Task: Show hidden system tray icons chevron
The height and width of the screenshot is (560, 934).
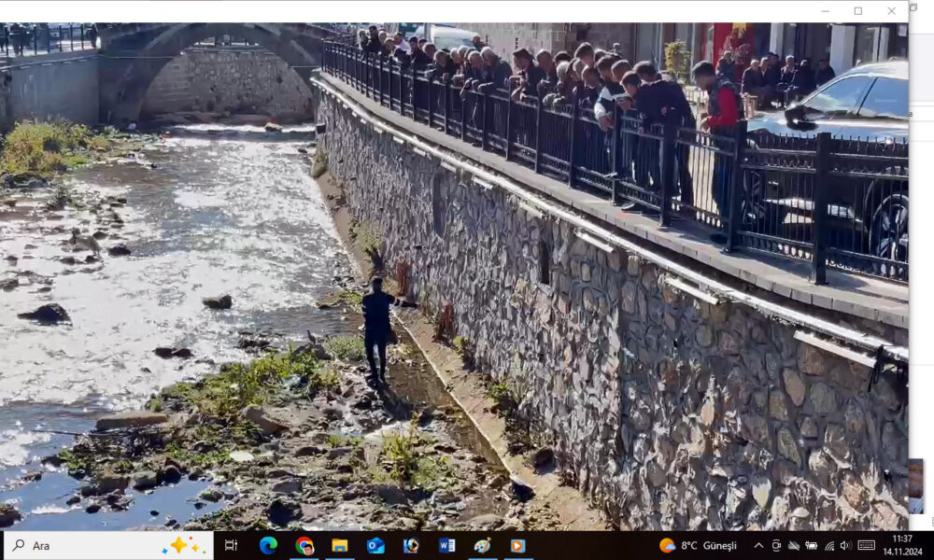Action: 758,546
